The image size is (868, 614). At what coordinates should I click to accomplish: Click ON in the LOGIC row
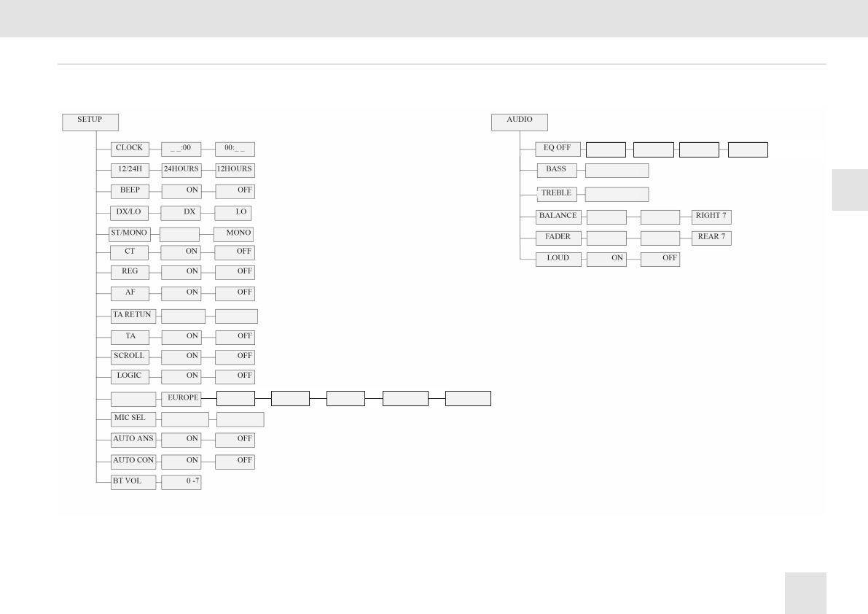point(181,377)
